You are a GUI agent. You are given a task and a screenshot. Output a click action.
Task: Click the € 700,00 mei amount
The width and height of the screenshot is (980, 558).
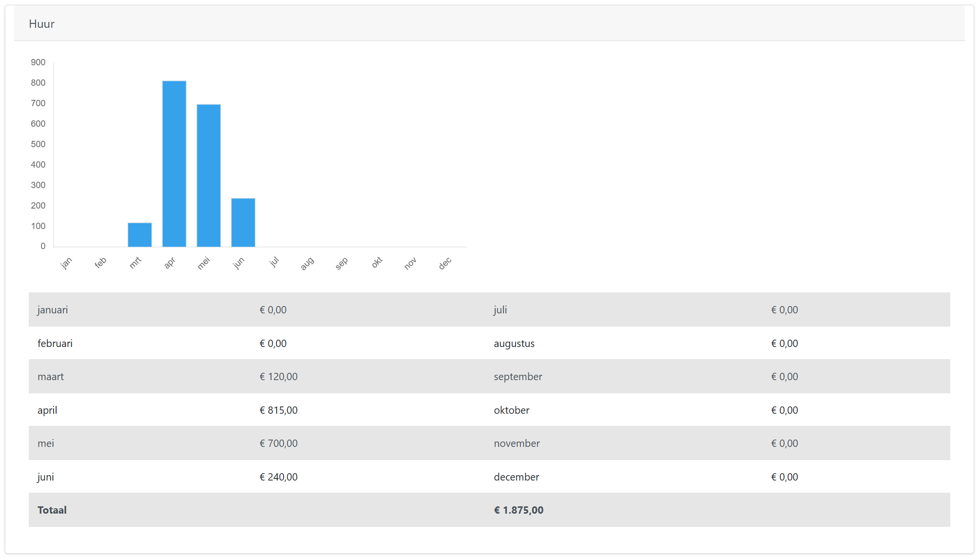point(278,443)
